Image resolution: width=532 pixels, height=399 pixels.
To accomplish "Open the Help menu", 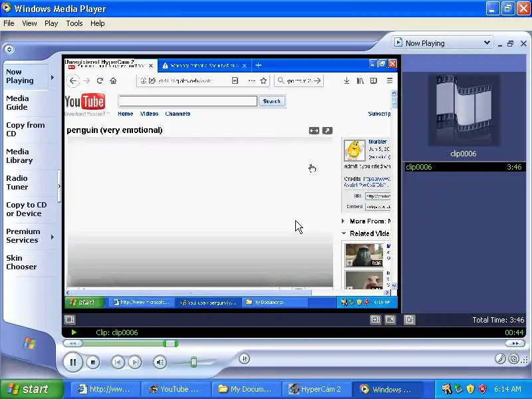I will point(97,23).
